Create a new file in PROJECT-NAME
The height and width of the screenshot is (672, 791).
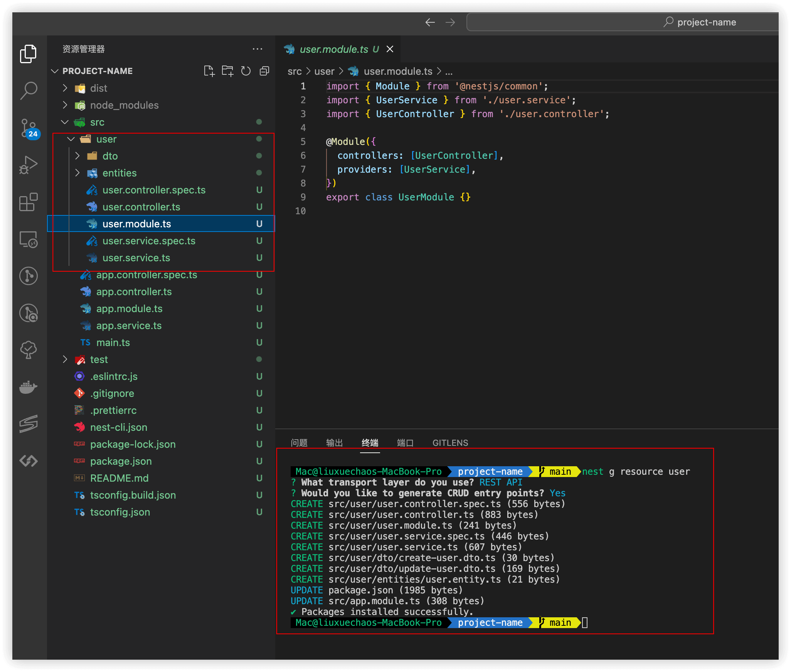(x=209, y=71)
